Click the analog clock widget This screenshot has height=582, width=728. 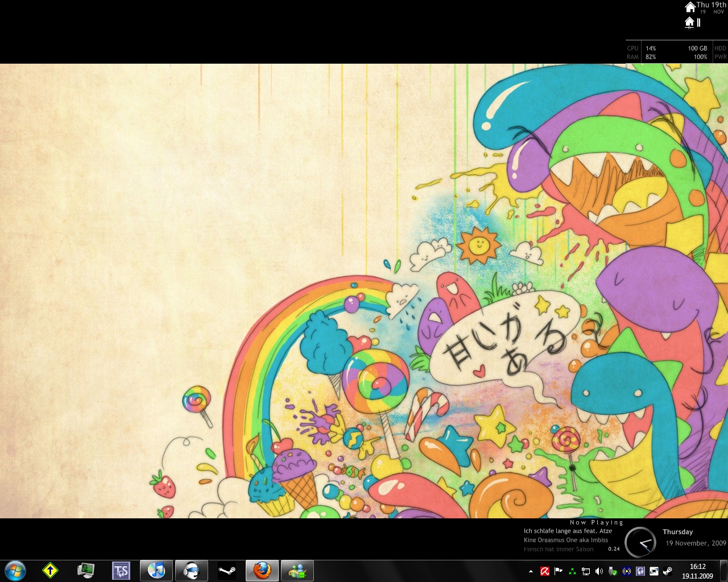(640, 542)
